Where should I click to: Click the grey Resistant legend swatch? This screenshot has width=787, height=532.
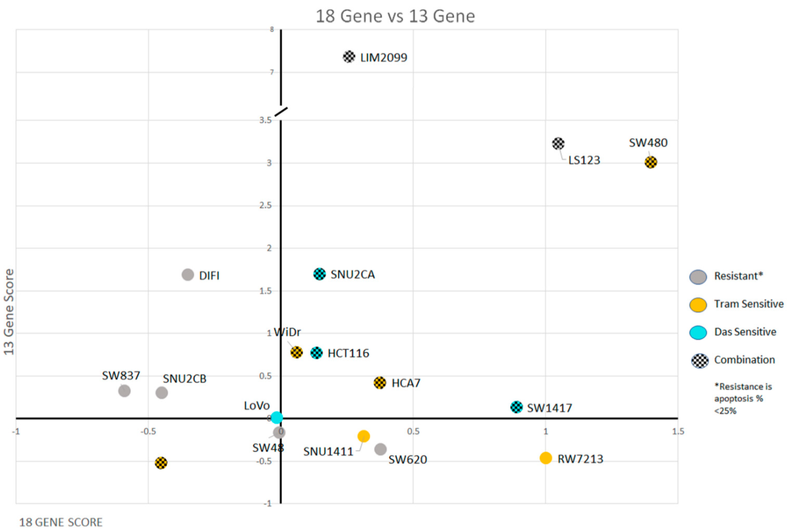tap(698, 277)
